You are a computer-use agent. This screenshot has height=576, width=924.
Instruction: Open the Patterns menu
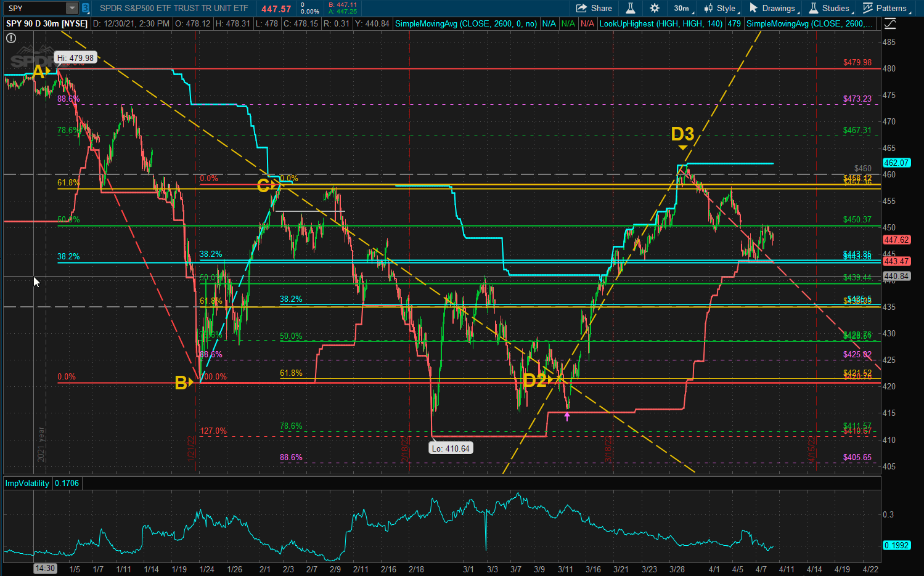[886, 8]
